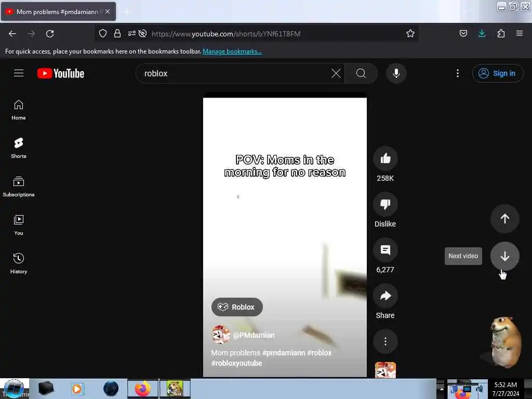Open the You section in sidebar

pyautogui.click(x=19, y=225)
